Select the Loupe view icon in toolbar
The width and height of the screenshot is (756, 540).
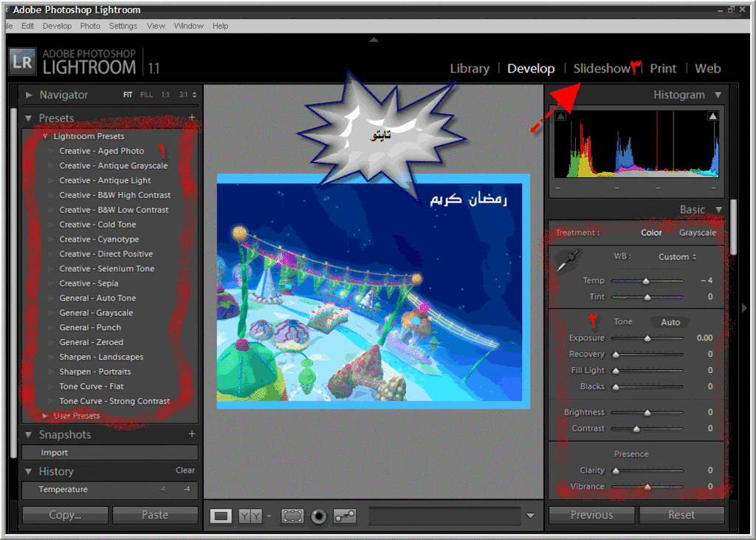click(x=221, y=516)
